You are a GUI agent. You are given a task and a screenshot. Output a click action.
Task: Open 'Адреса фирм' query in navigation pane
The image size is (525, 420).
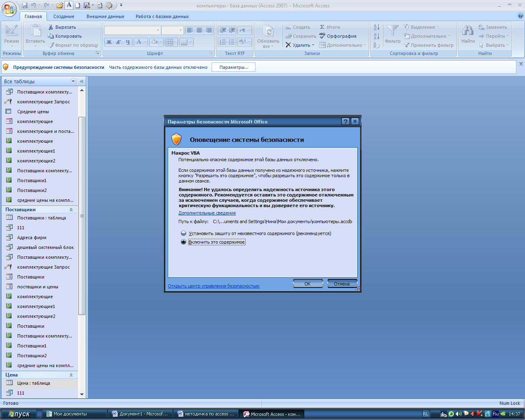pos(32,237)
